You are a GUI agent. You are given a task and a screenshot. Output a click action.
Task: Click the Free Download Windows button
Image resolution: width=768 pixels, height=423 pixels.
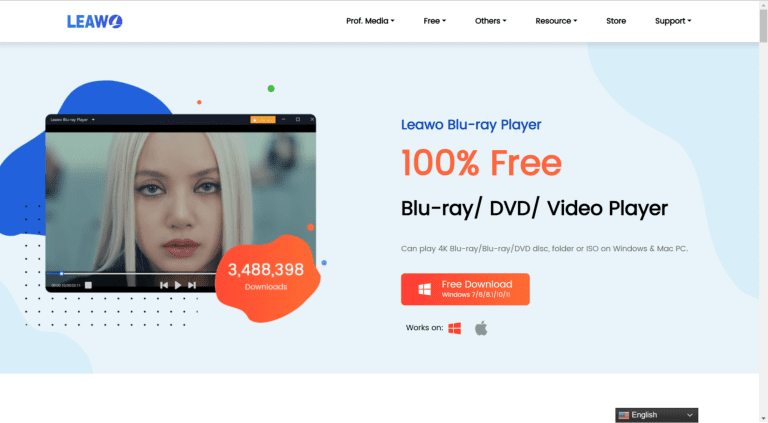(x=465, y=289)
